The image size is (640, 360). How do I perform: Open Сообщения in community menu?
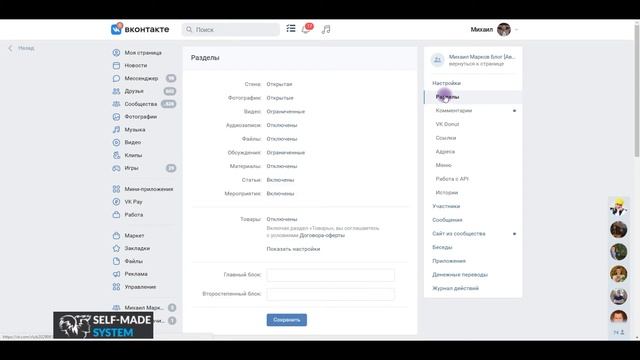pos(447,220)
